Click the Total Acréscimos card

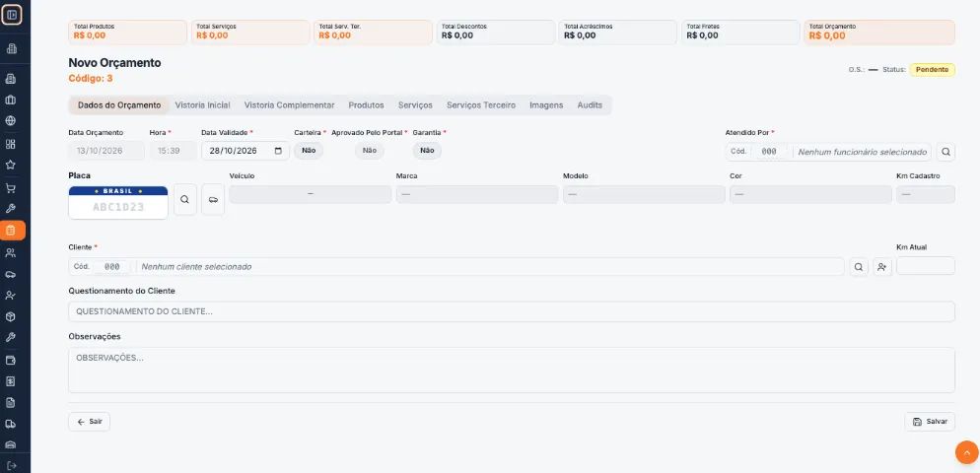617,33
